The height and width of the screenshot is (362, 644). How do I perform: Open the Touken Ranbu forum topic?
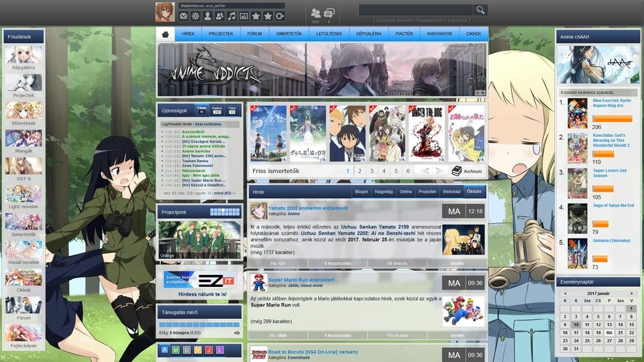pyautogui.click(x=195, y=161)
